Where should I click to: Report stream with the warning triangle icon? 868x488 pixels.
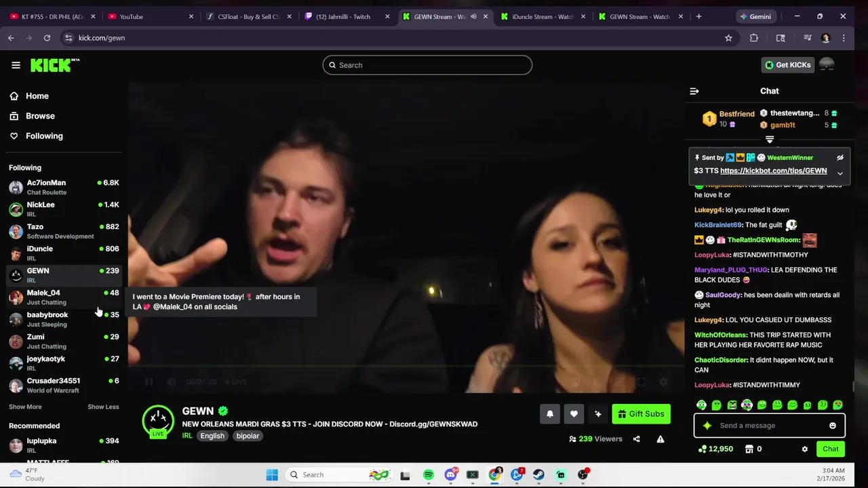[660, 439]
